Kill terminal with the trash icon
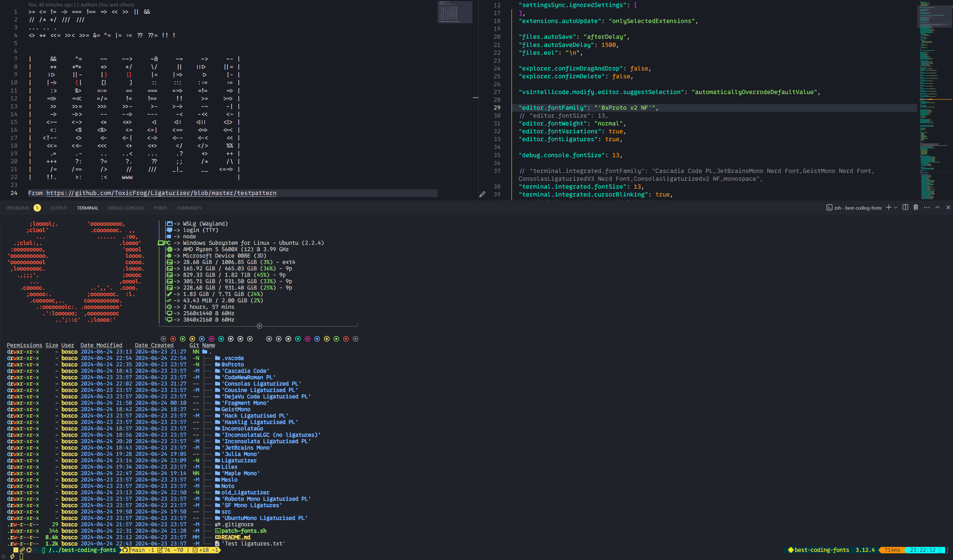 click(x=915, y=207)
